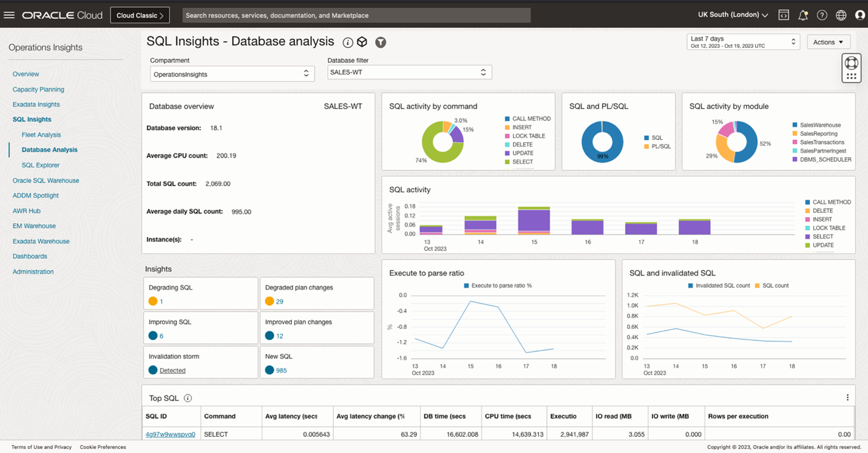Image resolution: width=868 pixels, height=453 pixels.
Task: Toggle PL/SQL legend swatch
Action: click(x=646, y=146)
